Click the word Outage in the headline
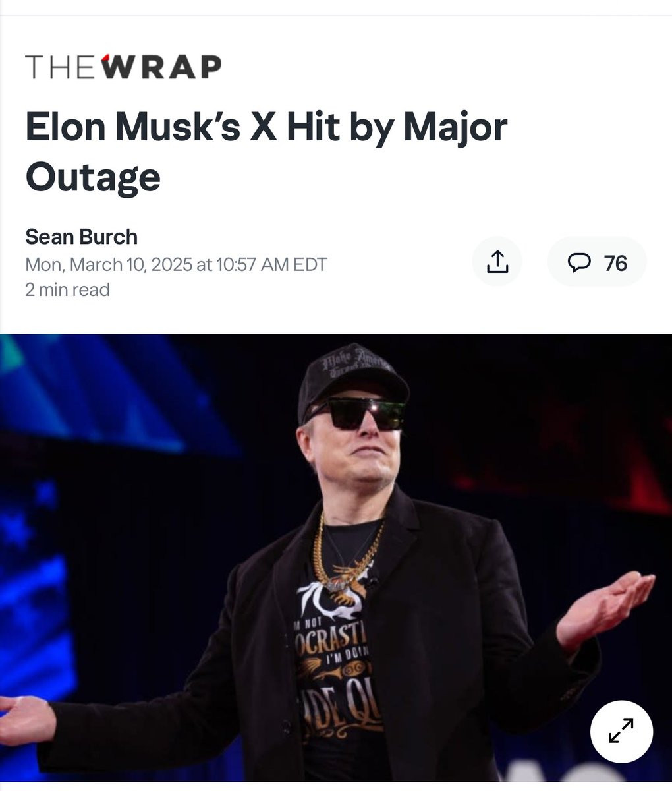 [93, 177]
